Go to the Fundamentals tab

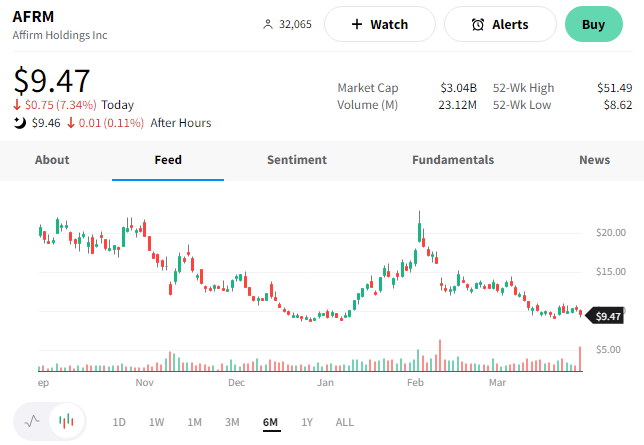453,160
